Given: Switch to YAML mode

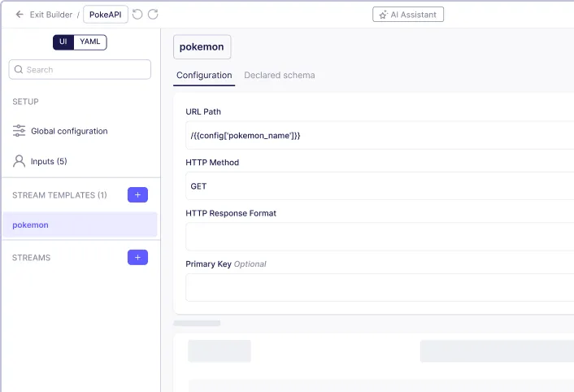Looking at the screenshot, I should click(89, 41).
